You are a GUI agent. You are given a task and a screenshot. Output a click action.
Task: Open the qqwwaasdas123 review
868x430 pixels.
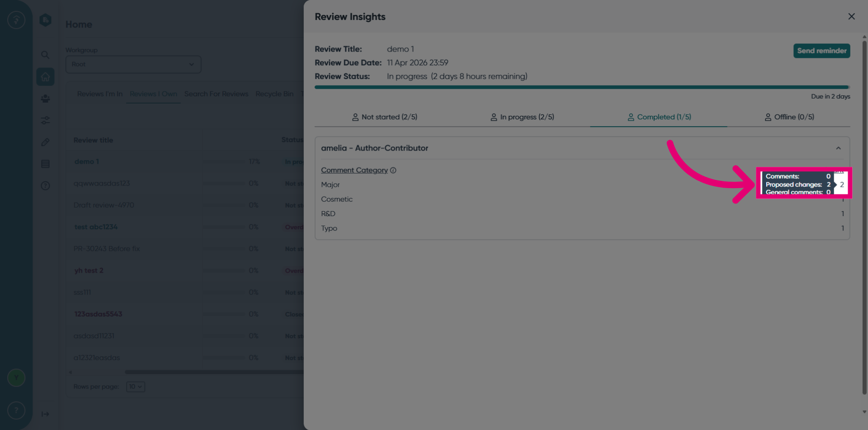pyautogui.click(x=102, y=184)
